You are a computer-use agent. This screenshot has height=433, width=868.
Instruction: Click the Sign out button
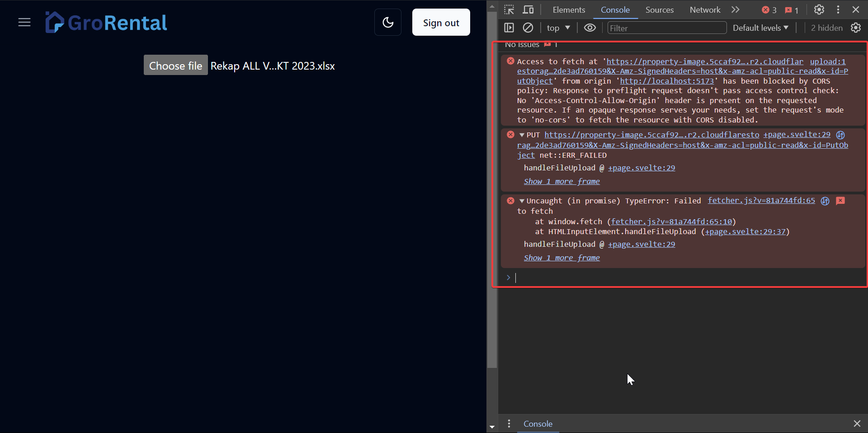click(441, 22)
